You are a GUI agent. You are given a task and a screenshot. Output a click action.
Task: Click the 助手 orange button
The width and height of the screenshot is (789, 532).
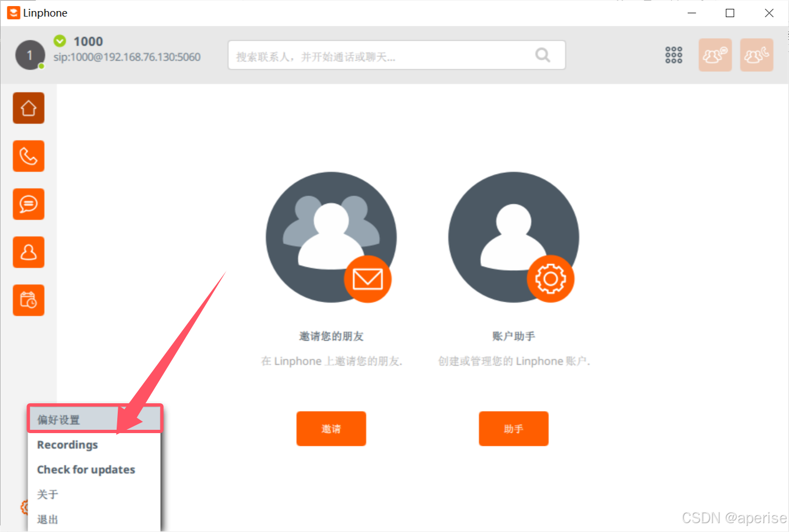[x=514, y=429]
